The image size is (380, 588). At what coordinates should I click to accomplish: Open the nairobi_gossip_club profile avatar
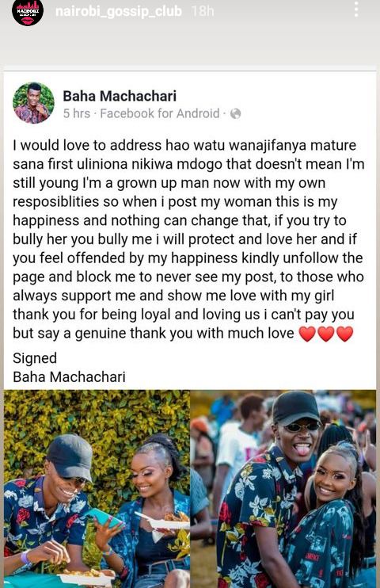pos(28,13)
